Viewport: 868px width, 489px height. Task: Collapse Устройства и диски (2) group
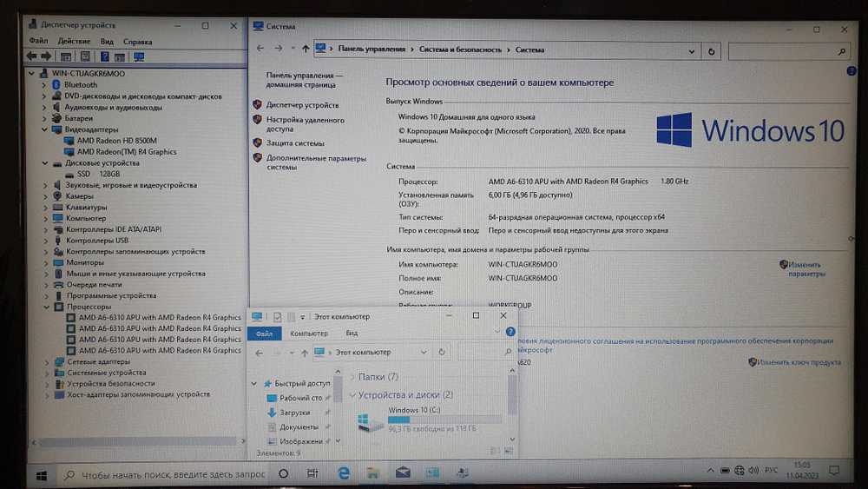point(352,395)
